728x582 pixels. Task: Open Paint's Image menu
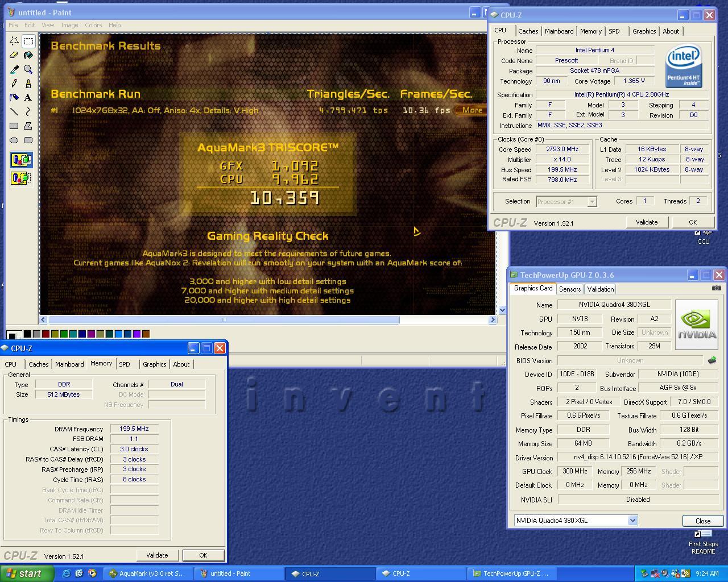coord(69,25)
